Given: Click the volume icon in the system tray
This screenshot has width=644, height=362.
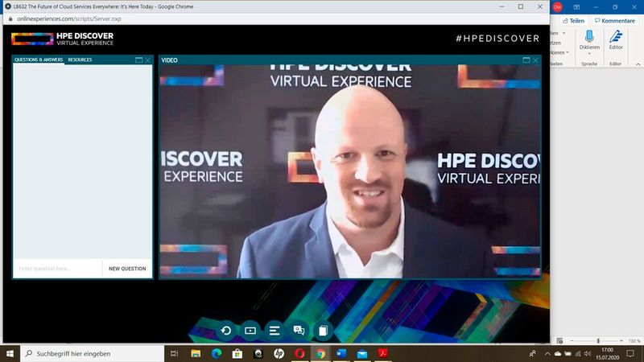Looking at the screenshot, I should 588,353.
